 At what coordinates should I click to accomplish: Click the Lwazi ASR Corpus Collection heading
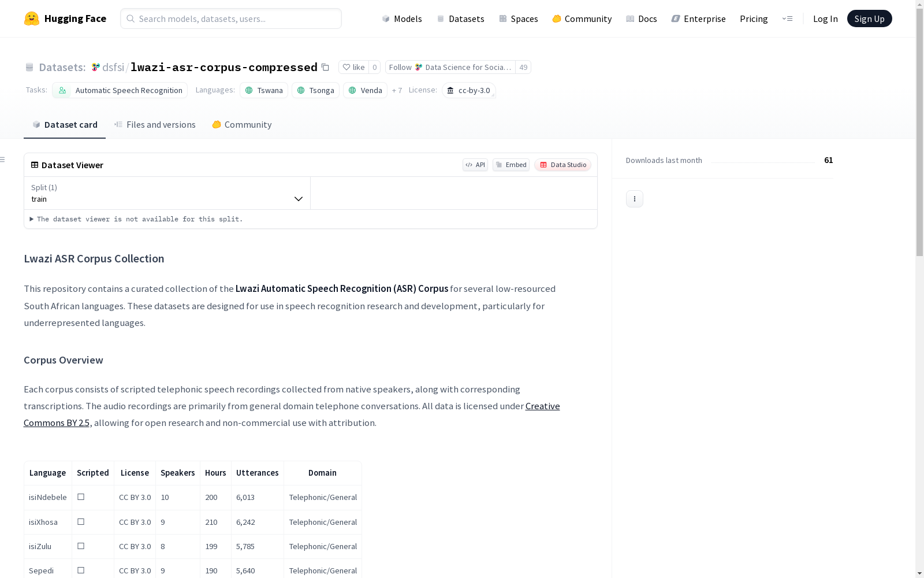94,258
